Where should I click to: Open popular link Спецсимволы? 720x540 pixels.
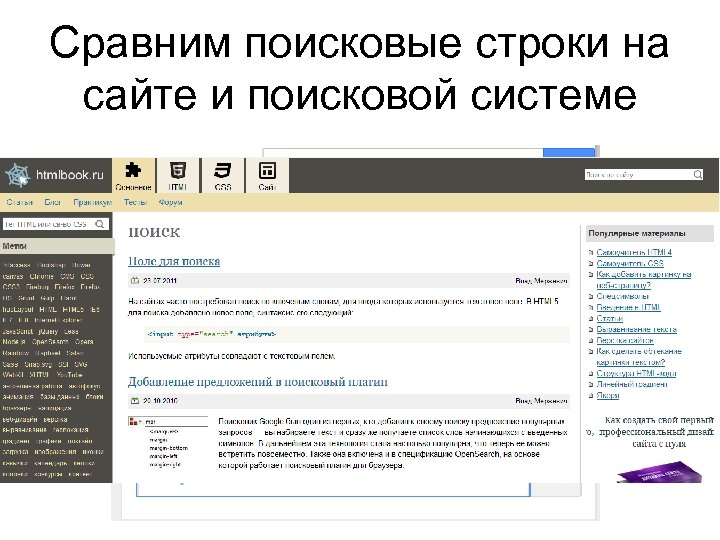click(x=622, y=296)
